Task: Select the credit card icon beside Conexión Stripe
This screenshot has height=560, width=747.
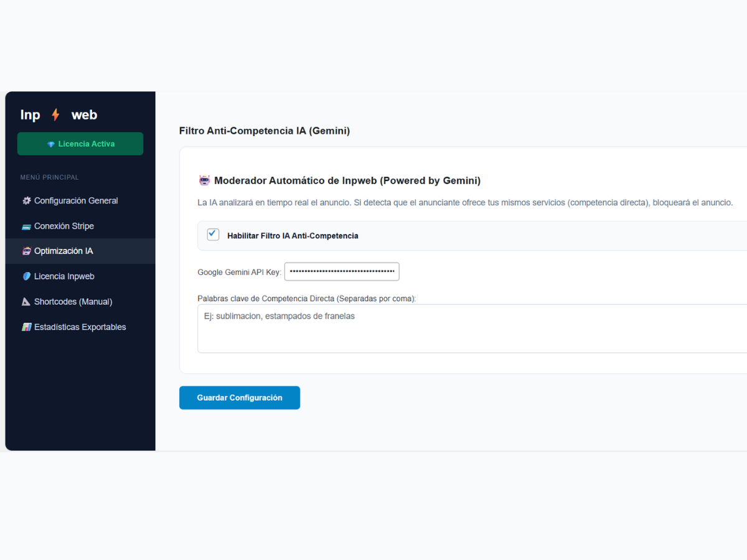Action: [x=26, y=226]
